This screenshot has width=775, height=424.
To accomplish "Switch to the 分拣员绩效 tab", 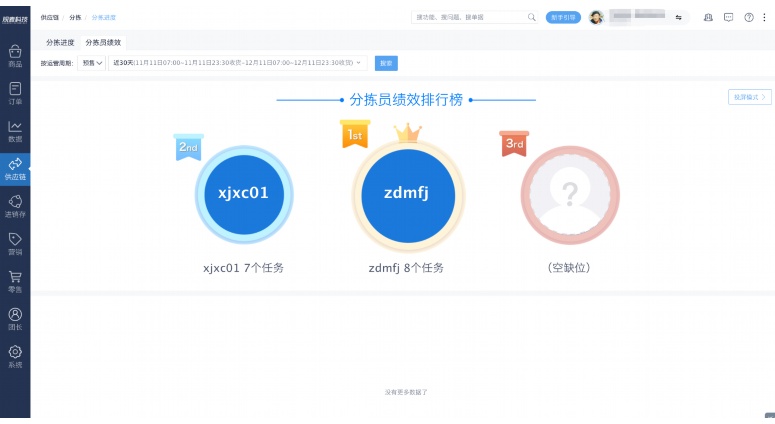I will [x=103, y=42].
